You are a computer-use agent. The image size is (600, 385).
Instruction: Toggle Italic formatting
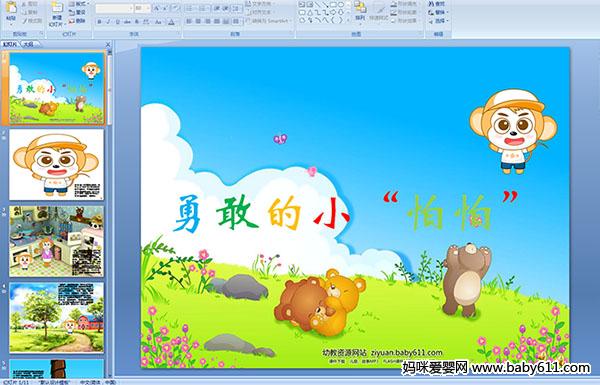tap(109, 22)
